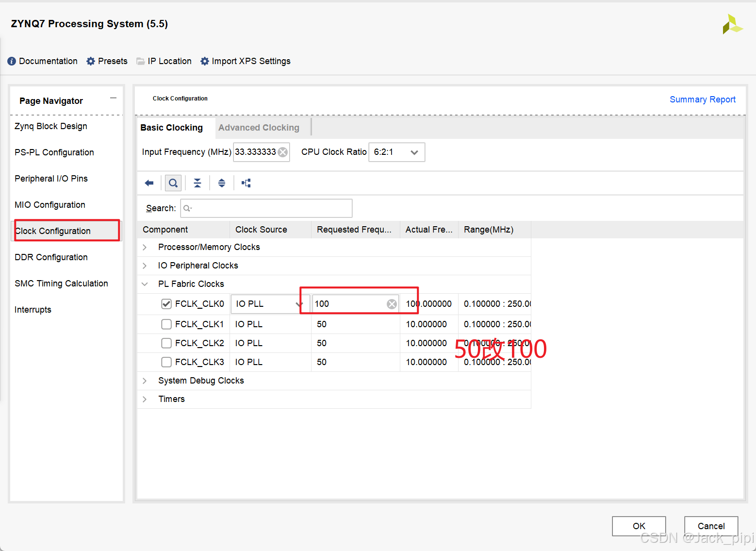Click the Actual Frequency column header

tap(429, 230)
